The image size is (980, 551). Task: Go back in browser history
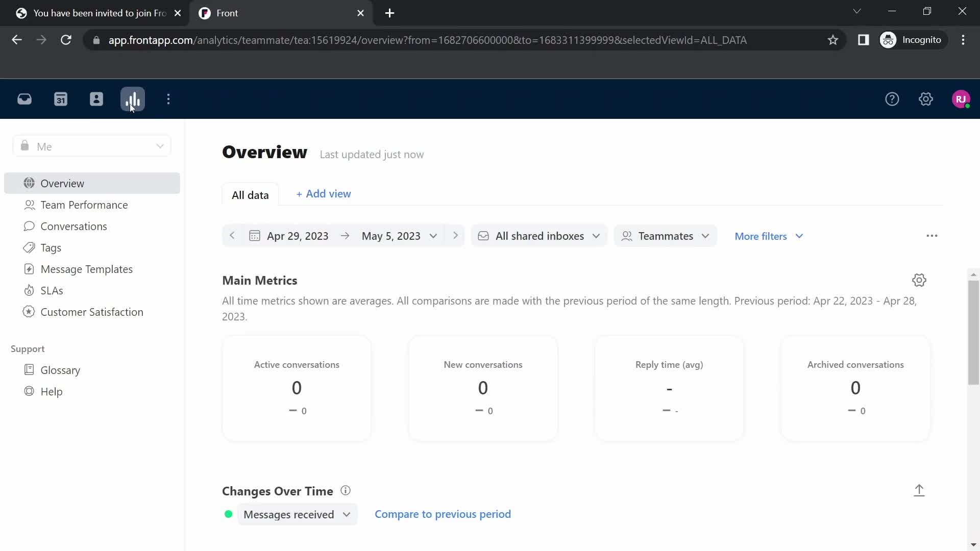[17, 40]
